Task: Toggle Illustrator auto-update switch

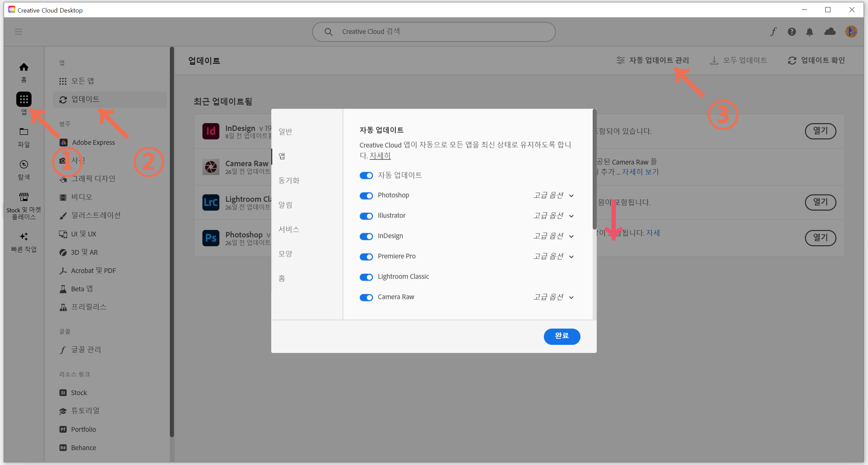Action: (366, 216)
